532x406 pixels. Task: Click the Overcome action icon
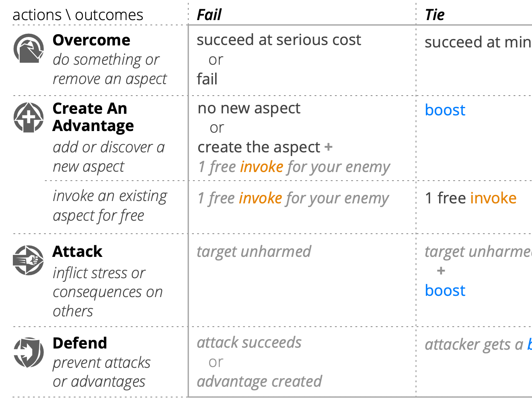[28, 48]
